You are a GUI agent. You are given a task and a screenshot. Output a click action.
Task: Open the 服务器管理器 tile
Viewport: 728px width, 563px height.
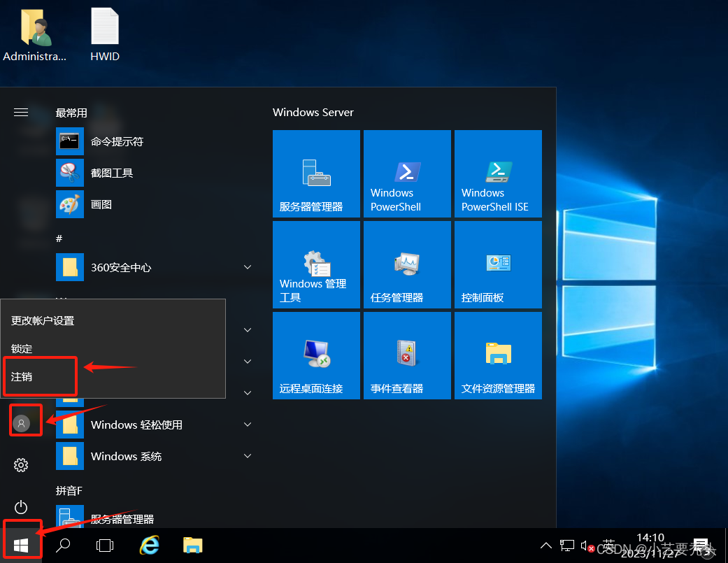point(316,173)
